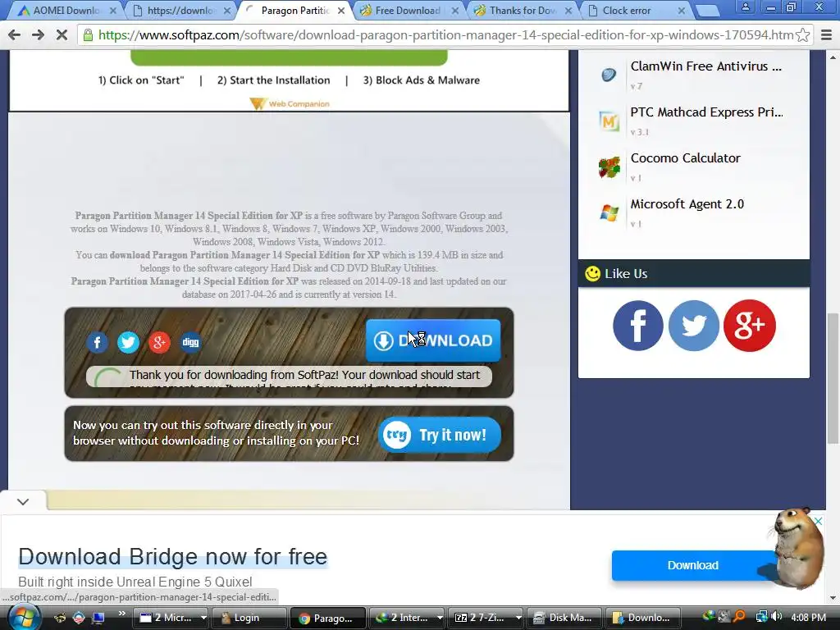
Task: Close the Clock error tab
Action: point(682,10)
